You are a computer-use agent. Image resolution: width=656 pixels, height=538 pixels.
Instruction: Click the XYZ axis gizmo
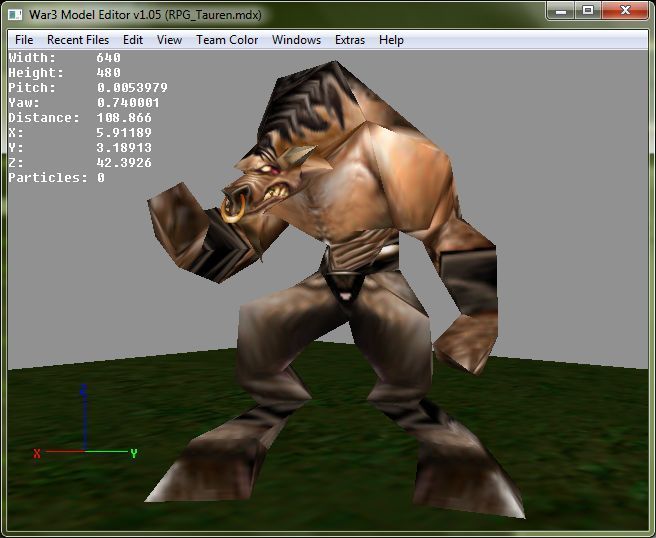(x=85, y=423)
